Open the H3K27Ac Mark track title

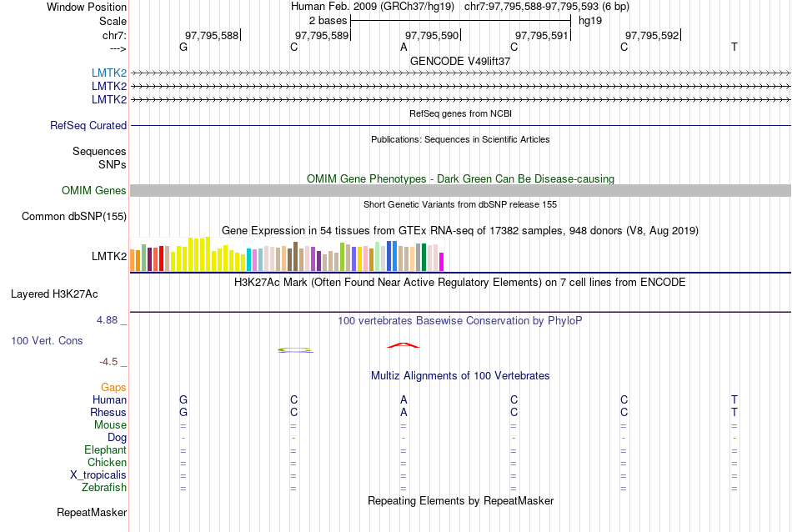tap(460, 283)
